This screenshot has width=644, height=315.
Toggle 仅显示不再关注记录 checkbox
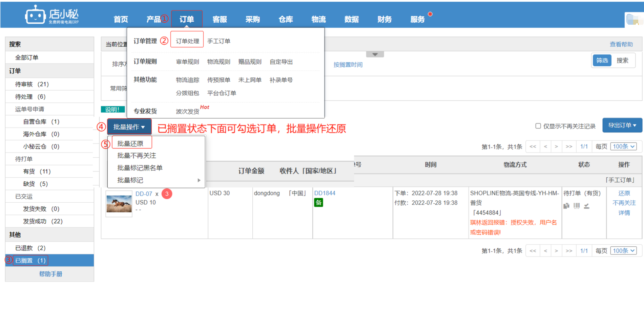pos(538,126)
